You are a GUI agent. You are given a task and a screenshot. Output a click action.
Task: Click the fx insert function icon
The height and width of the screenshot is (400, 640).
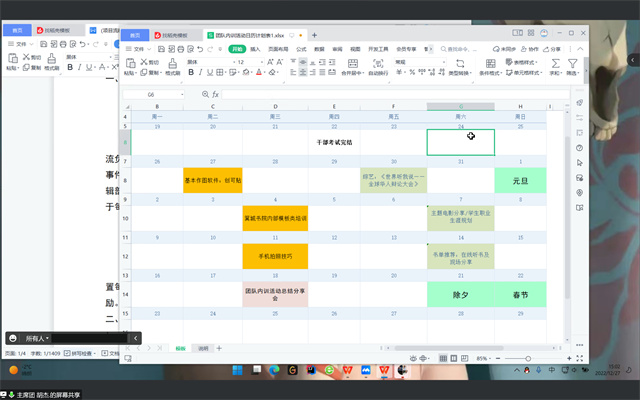(x=216, y=94)
